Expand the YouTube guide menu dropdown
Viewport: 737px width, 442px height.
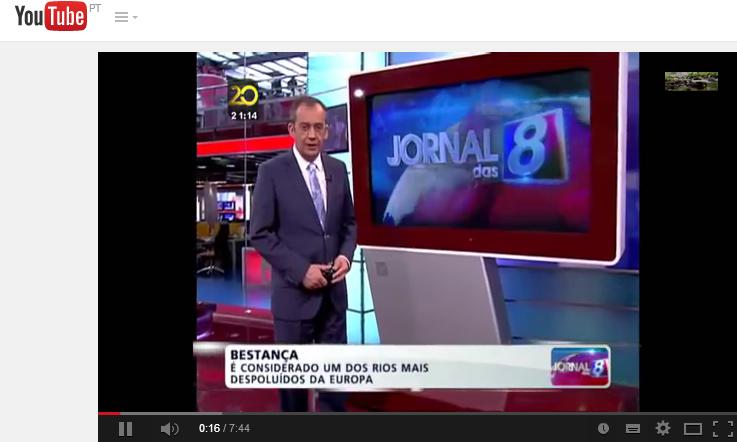tap(125, 17)
